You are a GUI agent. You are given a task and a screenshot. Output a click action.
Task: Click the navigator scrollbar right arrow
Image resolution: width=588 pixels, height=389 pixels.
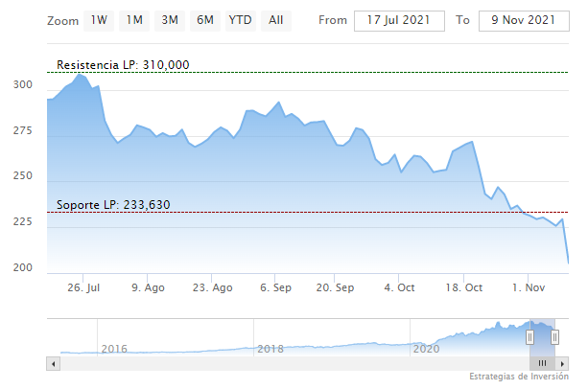point(563,364)
